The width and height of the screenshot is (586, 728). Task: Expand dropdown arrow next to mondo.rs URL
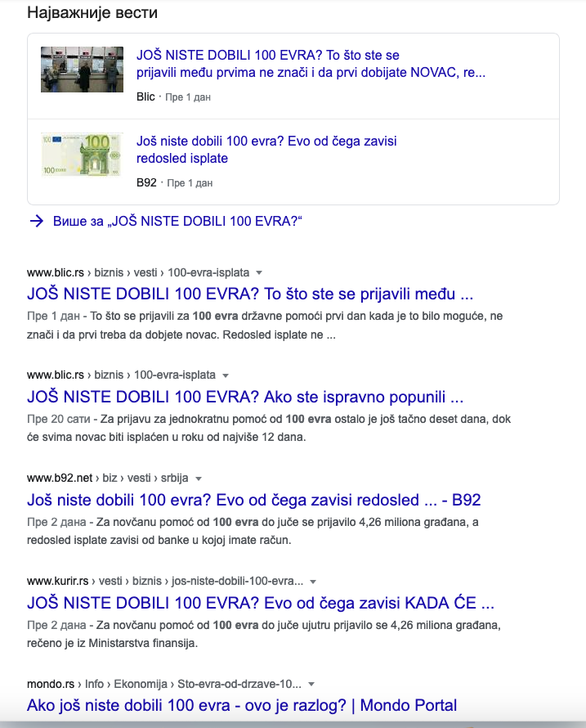pyautogui.click(x=311, y=684)
